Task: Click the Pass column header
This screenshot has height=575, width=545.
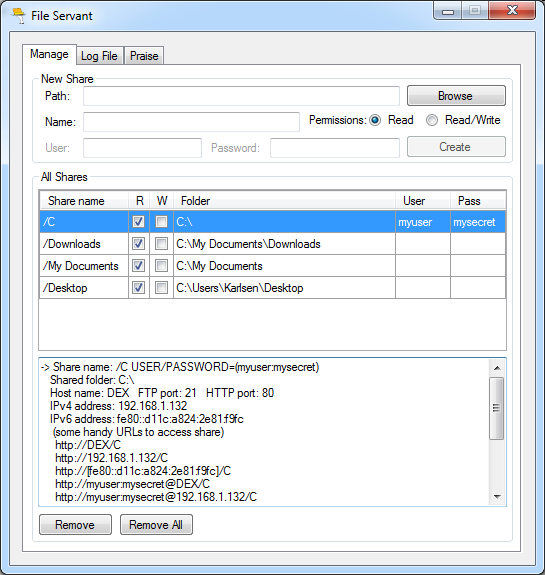Action: tap(478, 201)
